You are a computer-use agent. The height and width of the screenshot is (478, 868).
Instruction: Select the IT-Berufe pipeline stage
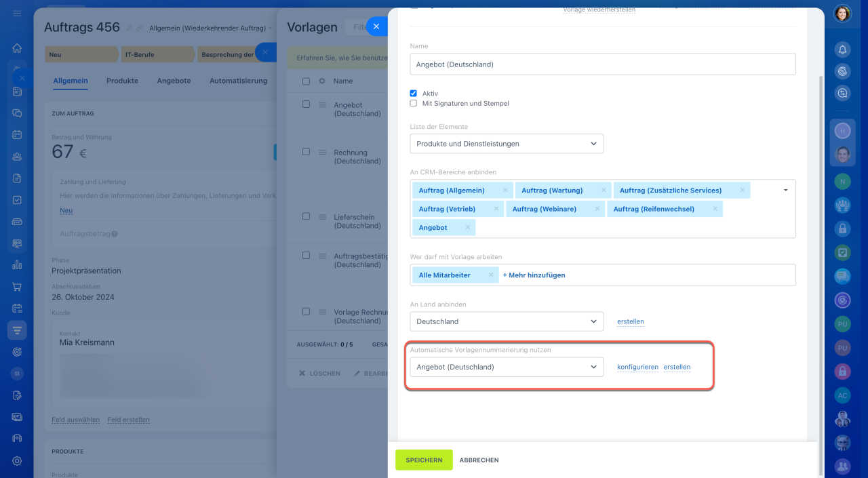click(157, 54)
